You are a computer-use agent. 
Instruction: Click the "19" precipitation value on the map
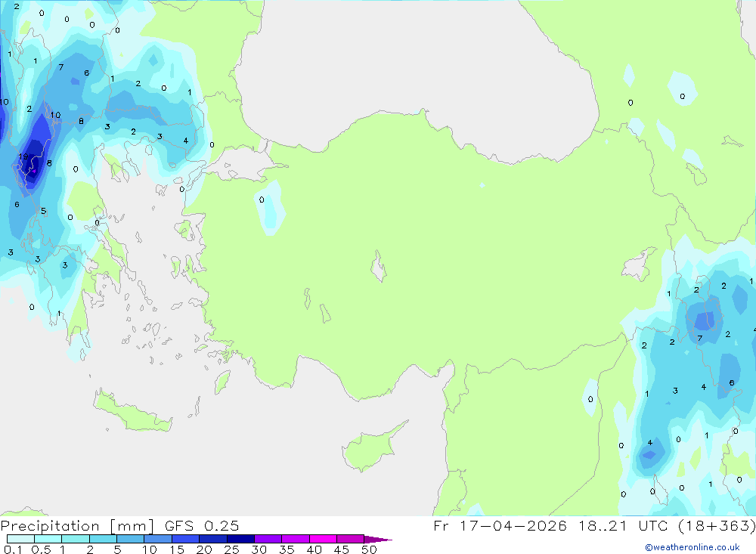click(23, 156)
